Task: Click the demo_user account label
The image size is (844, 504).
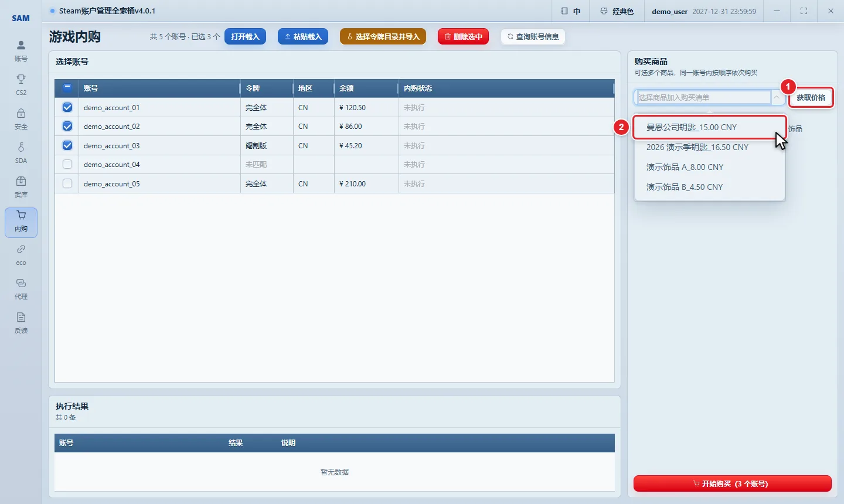Action: click(x=669, y=11)
